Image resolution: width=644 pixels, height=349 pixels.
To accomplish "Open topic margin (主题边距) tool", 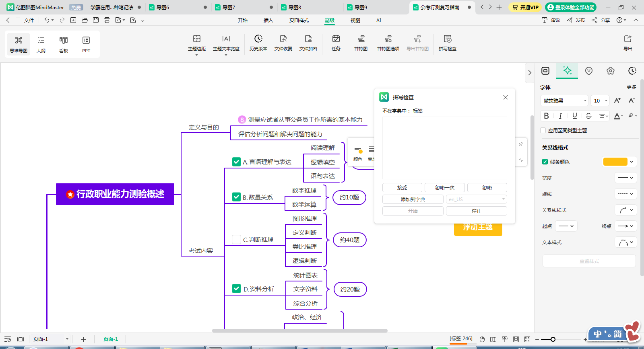I will [197, 43].
